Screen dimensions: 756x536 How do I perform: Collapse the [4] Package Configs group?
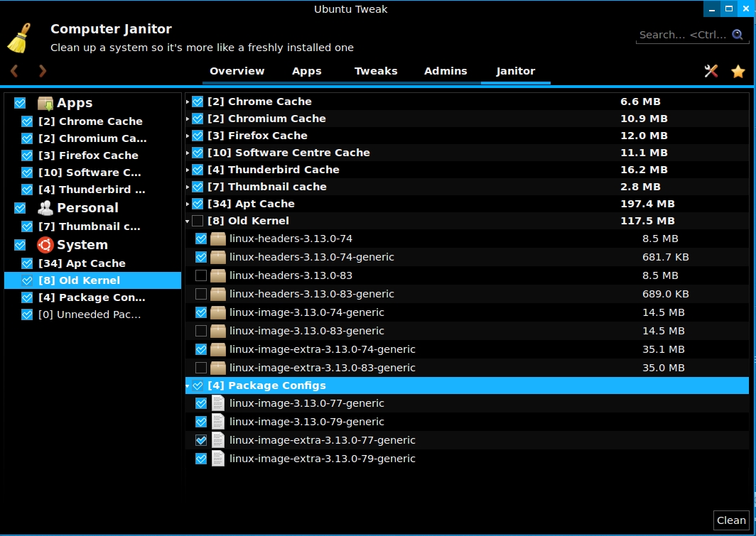click(x=188, y=386)
